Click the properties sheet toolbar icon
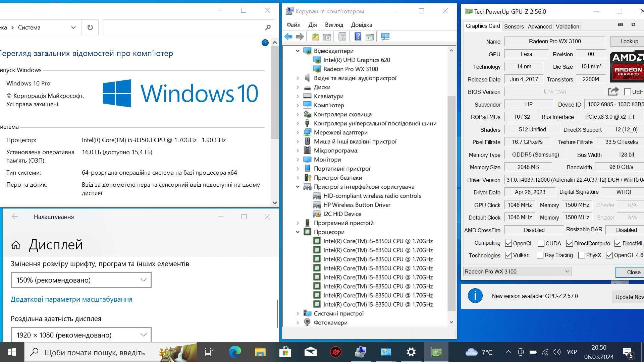Screen dimensions: 644x362 (x=342, y=37)
